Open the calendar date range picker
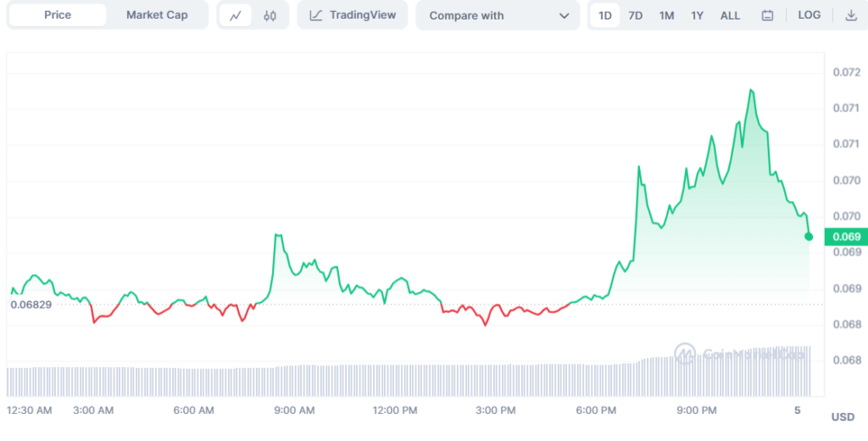Image resolution: width=868 pixels, height=441 pixels. point(767,15)
